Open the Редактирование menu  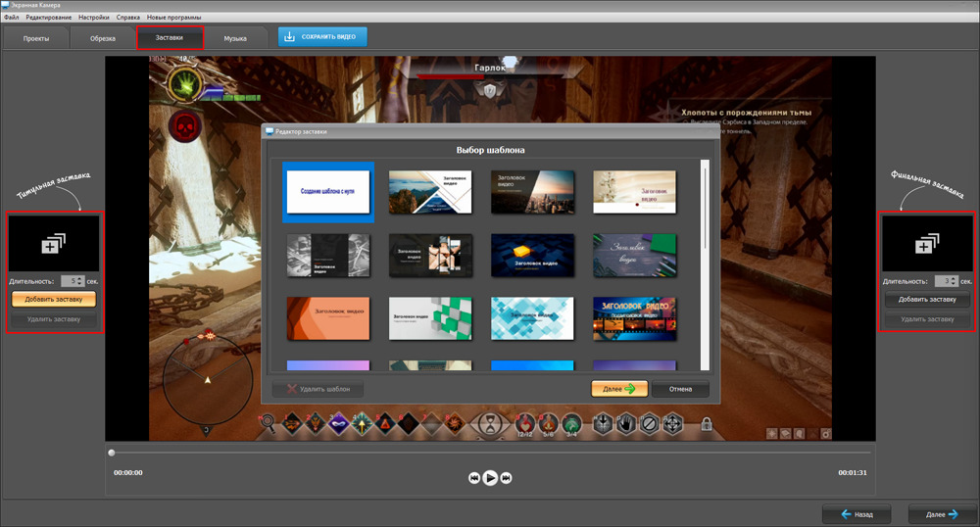49,18
